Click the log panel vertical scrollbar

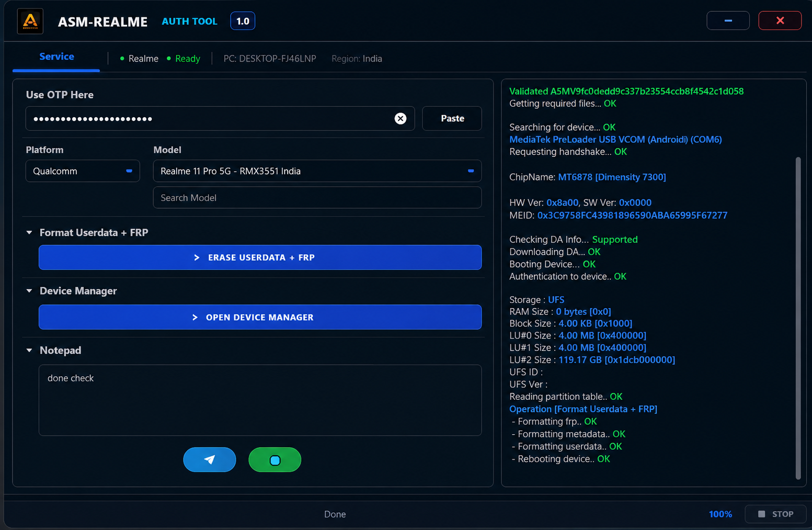(x=798, y=318)
